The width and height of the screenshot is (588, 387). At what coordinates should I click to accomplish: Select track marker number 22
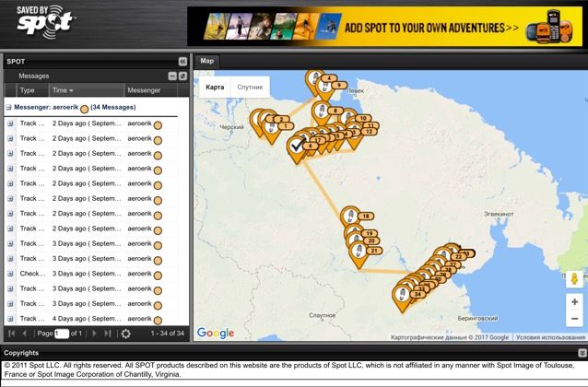(445, 257)
